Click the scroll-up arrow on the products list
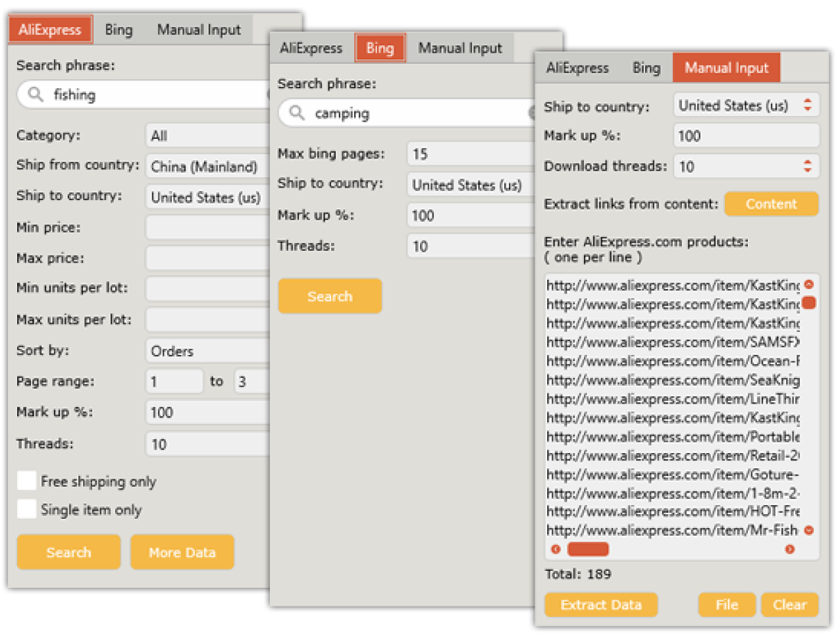The image size is (840, 638). click(809, 284)
